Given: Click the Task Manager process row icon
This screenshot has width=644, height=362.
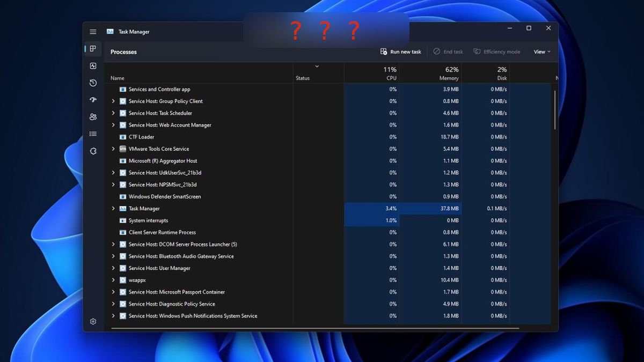Looking at the screenshot, I should [x=123, y=209].
